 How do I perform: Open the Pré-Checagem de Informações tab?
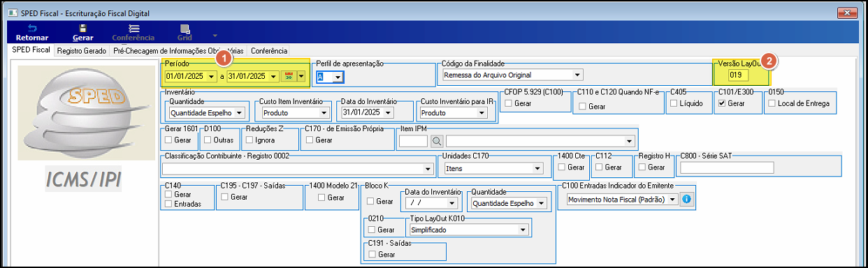pyautogui.click(x=179, y=51)
